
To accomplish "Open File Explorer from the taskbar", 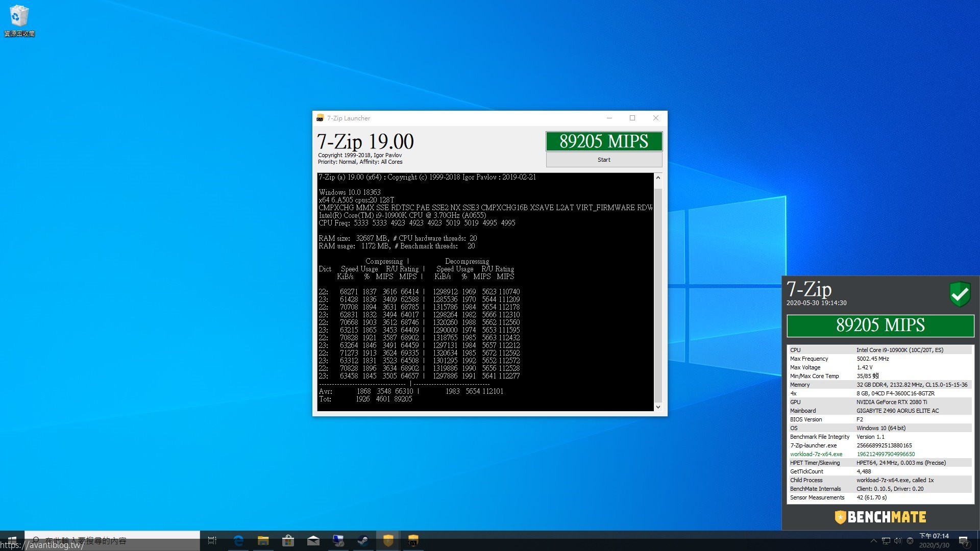I will coord(263,541).
